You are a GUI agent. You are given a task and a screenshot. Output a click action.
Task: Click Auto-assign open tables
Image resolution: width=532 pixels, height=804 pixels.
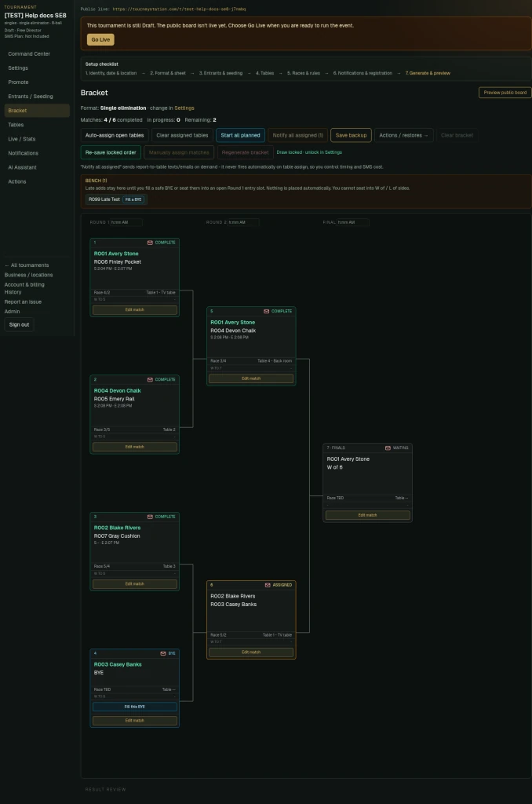coord(115,135)
